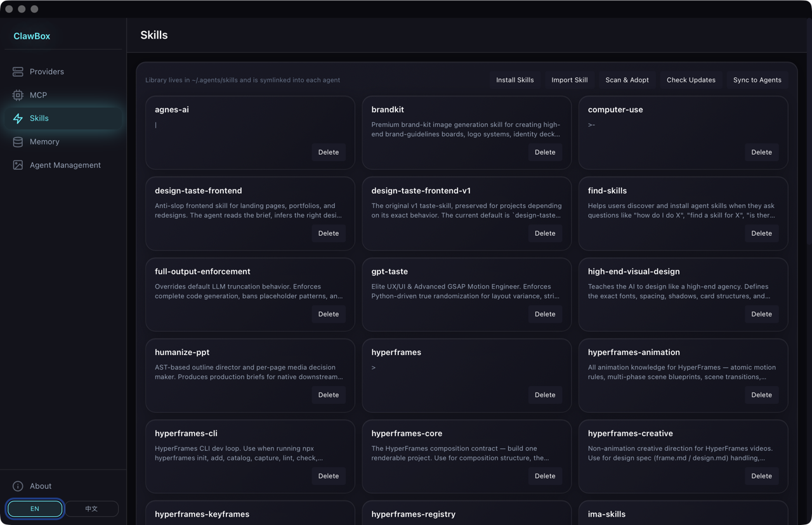This screenshot has height=525, width=812.
Task: Click the MCP chip icon in sidebar
Action: (18, 95)
